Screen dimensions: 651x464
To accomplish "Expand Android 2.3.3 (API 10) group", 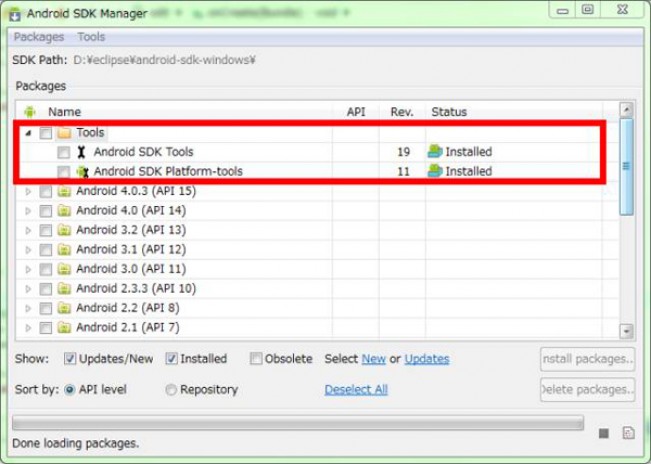I will coord(28,289).
